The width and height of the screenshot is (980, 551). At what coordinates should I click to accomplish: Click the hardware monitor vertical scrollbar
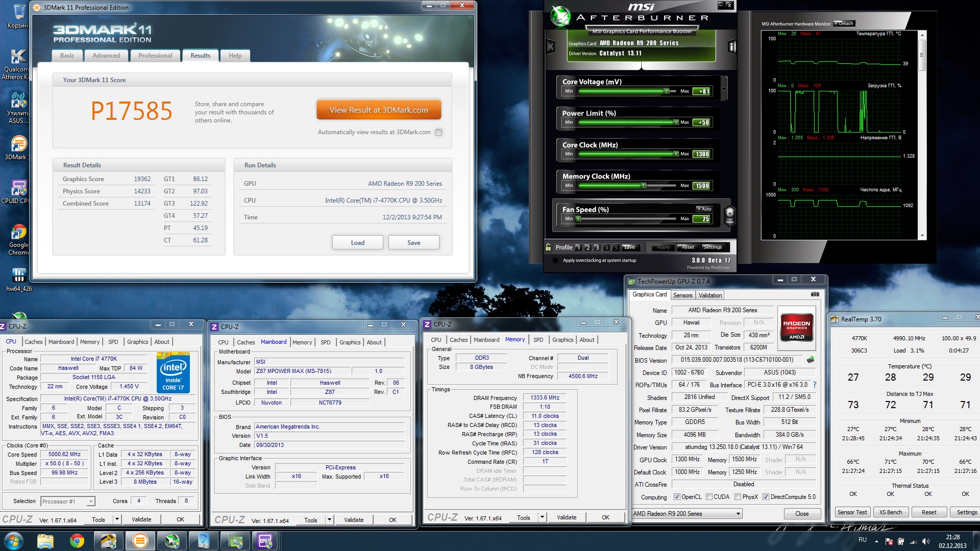coord(922,55)
